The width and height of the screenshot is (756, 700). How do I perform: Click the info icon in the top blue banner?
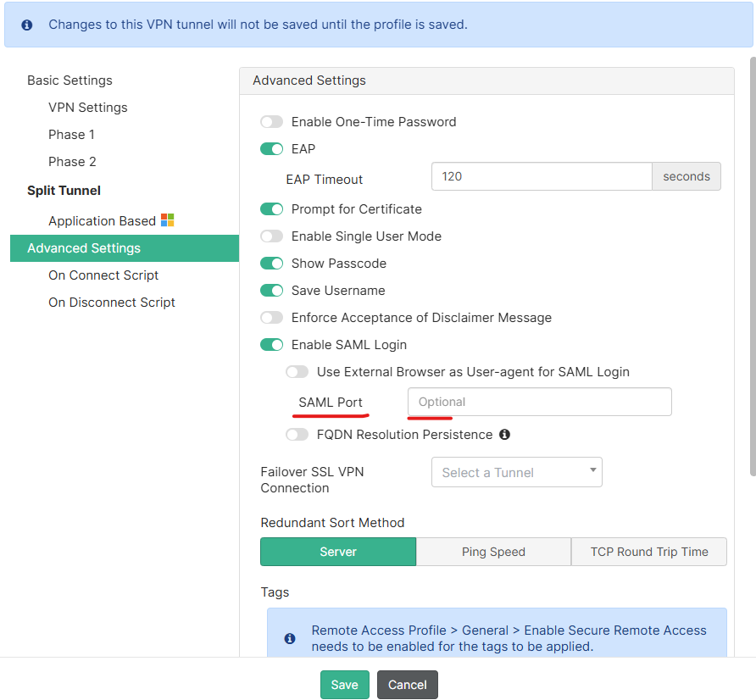pyautogui.click(x=27, y=25)
